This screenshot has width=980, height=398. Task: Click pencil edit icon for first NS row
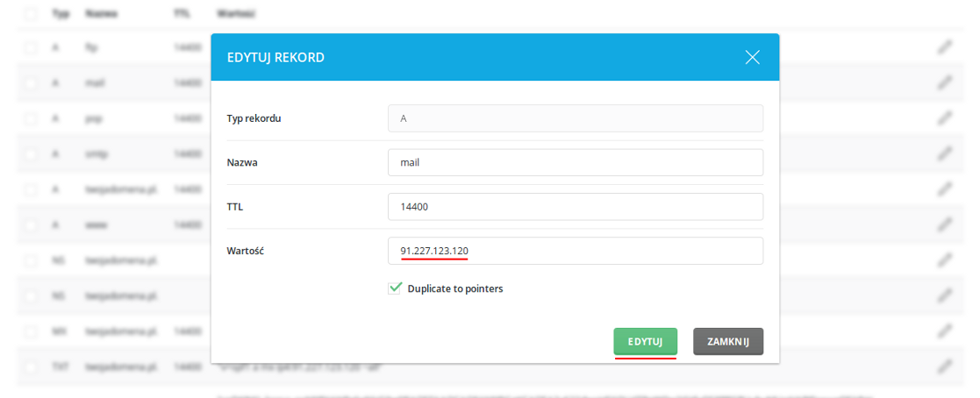pos(945,259)
